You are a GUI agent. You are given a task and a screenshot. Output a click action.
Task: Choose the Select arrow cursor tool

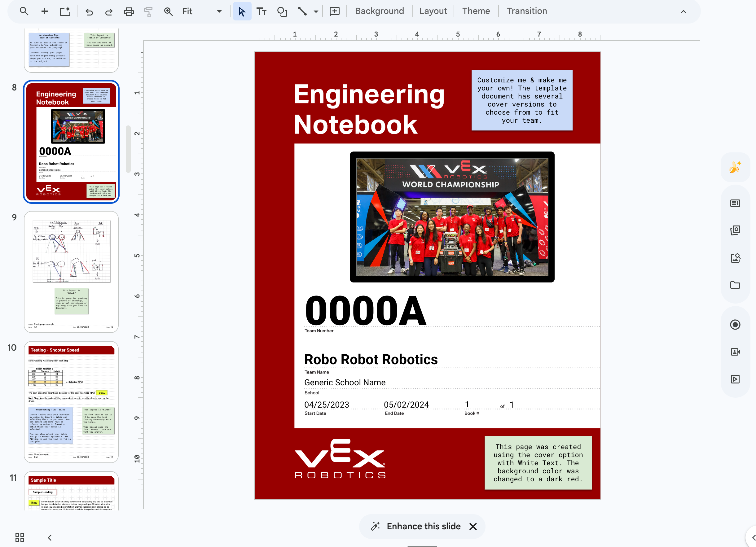tap(242, 11)
